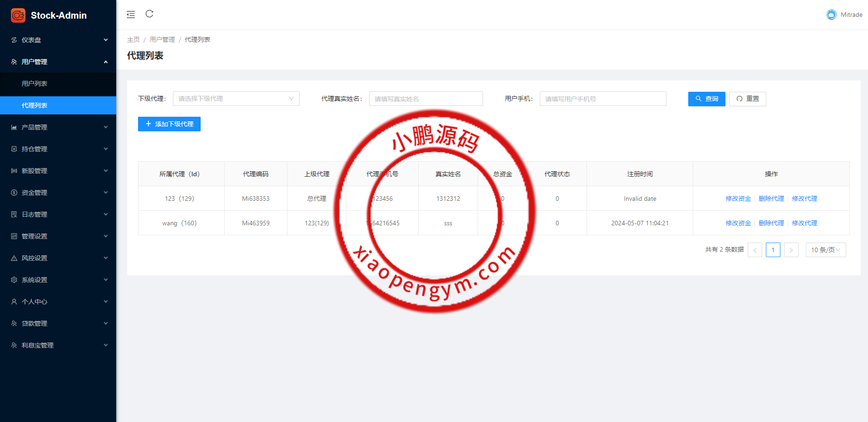Click the 仪表盘 dashboard sidebar icon
This screenshot has width=868, height=422.
[x=14, y=40]
